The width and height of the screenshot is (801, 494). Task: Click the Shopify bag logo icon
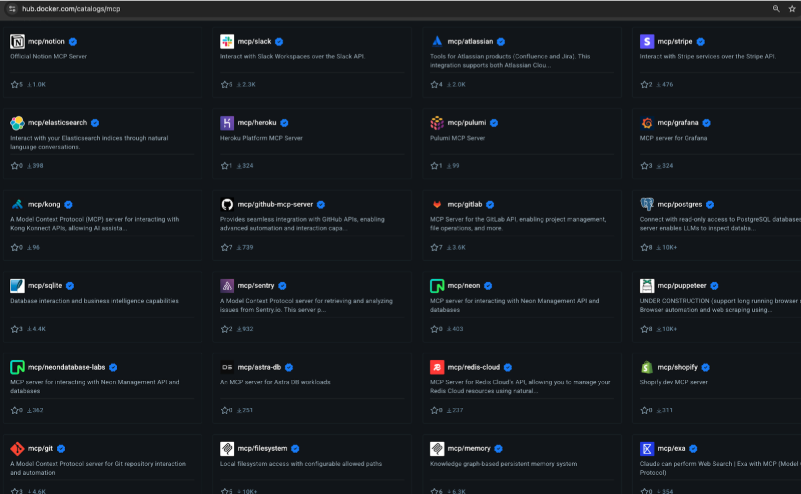(647, 368)
